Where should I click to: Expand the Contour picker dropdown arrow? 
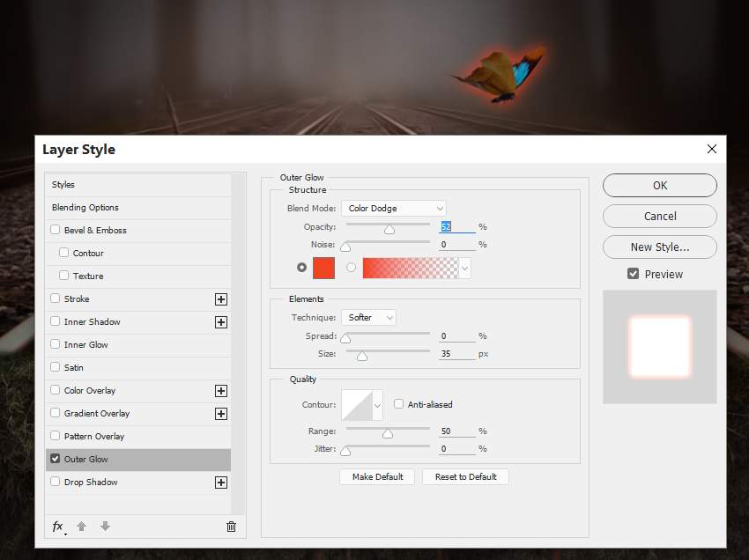(378, 405)
